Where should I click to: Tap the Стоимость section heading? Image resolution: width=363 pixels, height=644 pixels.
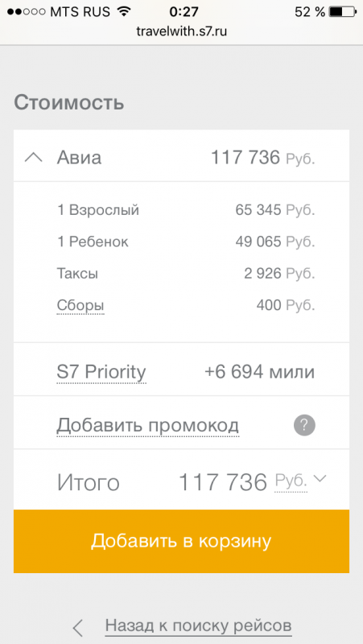pos(69,103)
